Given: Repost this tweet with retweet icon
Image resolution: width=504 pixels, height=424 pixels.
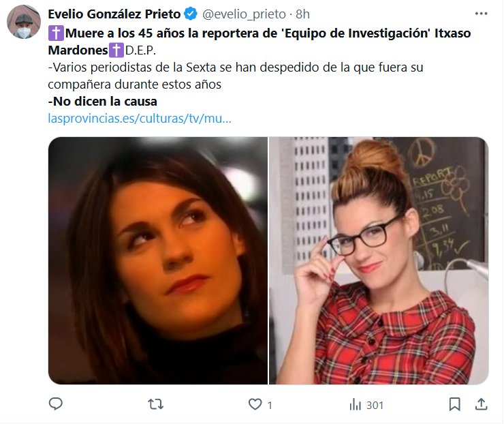Looking at the screenshot, I should (155, 404).
